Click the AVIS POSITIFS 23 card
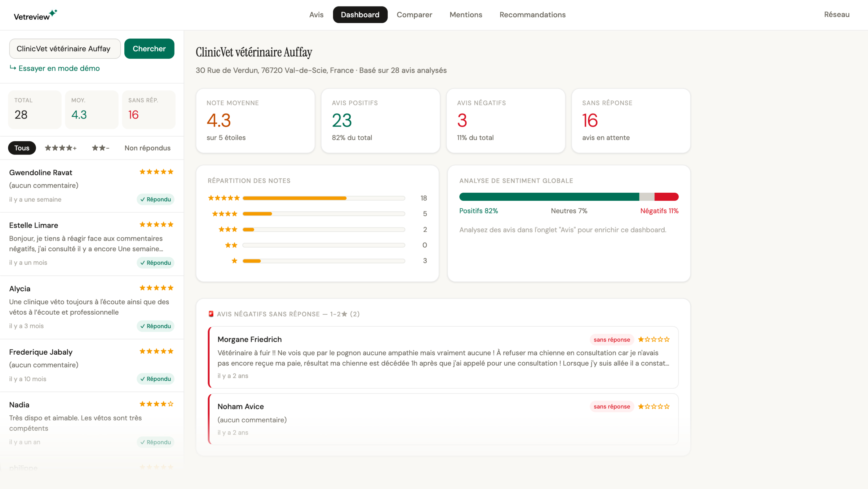 click(x=381, y=121)
